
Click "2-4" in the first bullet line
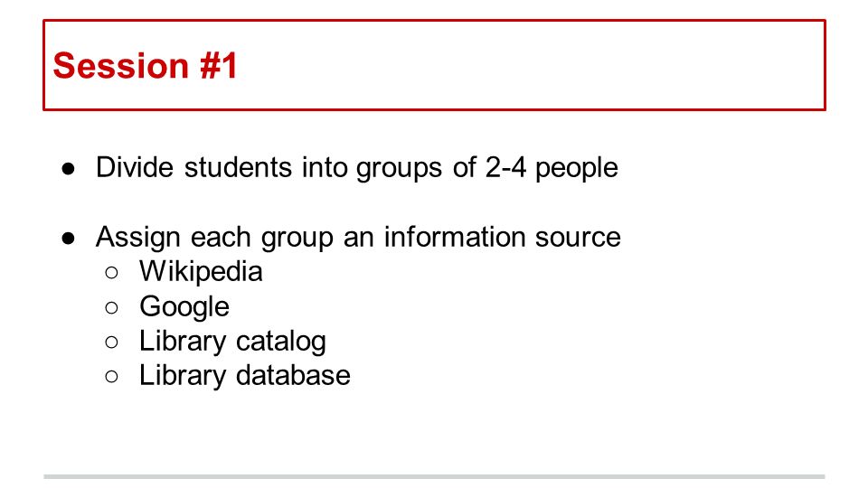tap(506, 167)
